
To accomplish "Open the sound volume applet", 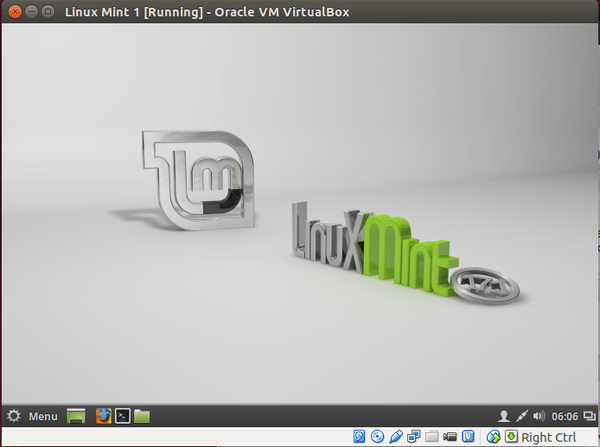I will click(x=539, y=416).
